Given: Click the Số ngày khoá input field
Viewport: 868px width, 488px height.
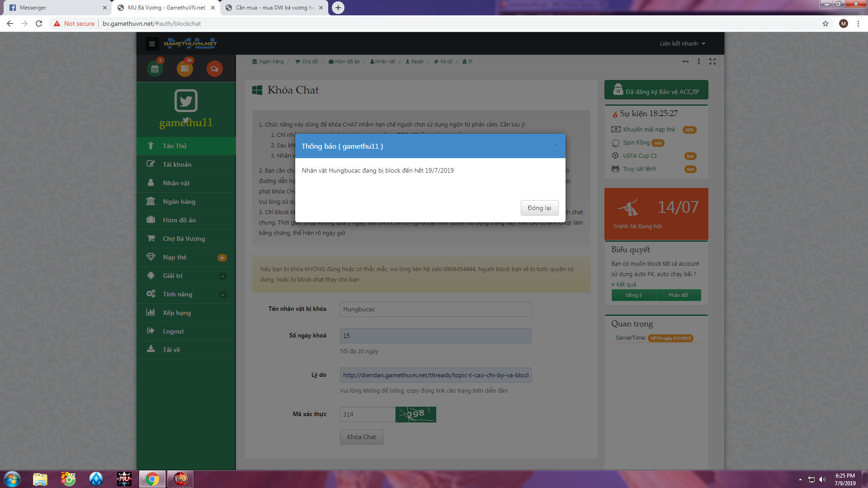Looking at the screenshot, I should tap(435, 336).
